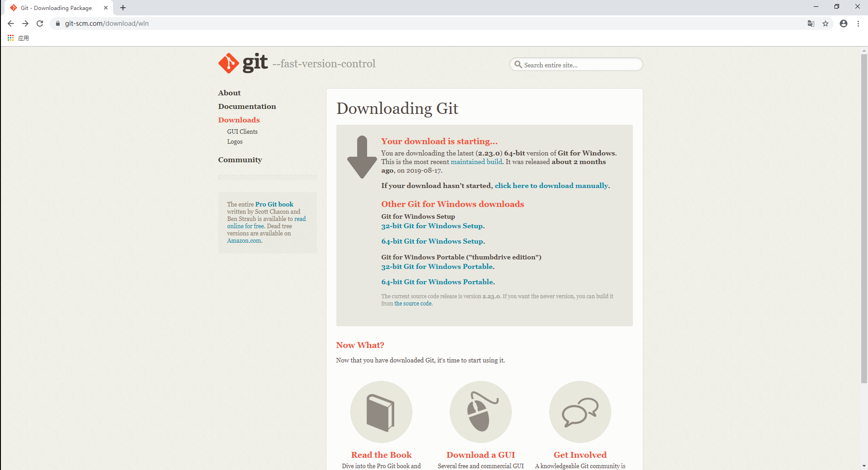Image resolution: width=868 pixels, height=470 pixels.
Task: Click the search magnifier icon
Action: coord(518,65)
